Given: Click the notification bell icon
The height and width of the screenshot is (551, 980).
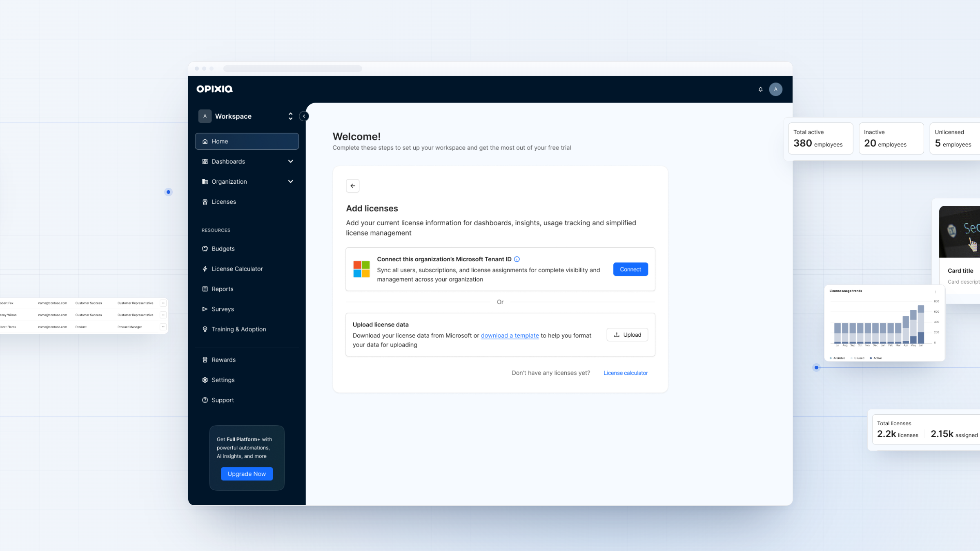Looking at the screenshot, I should pos(760,89).
